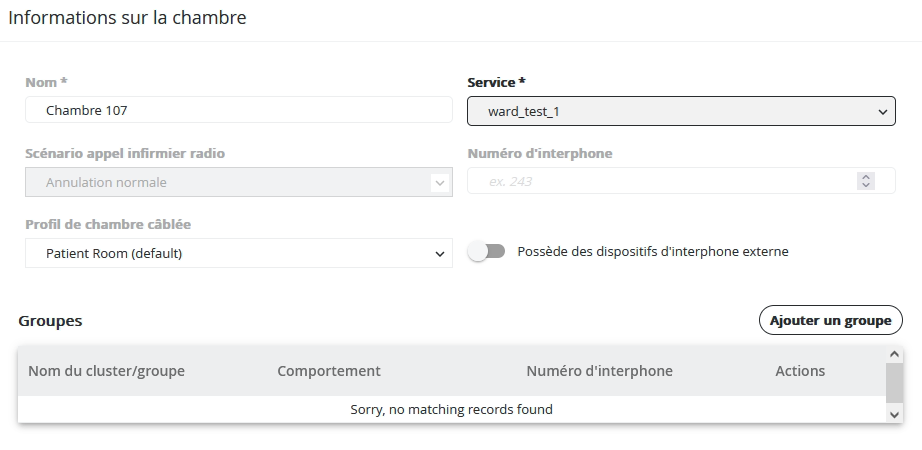Image resolution: width=922 pixels, height=450 pixels.
Task: Click the Numéro d'interphone input field
Action: pyautogui.click(x=681, y=181)
